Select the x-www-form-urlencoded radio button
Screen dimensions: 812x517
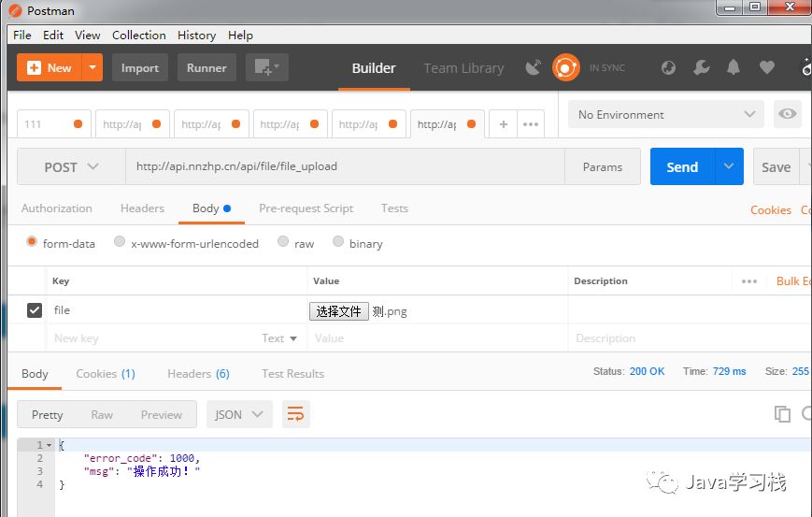[x=120, y=241]
